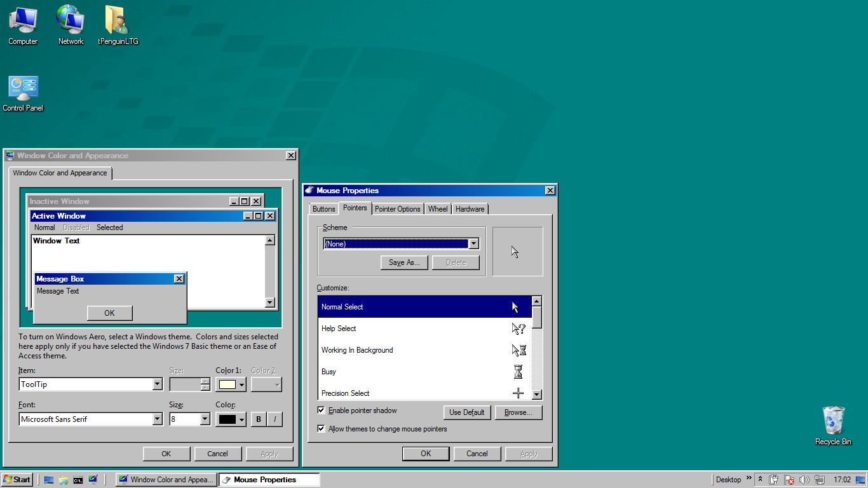Click the Message Box title bar in the preview
Image resolution: width=868 pixels, height=488 pixels.
pos(109,279)
